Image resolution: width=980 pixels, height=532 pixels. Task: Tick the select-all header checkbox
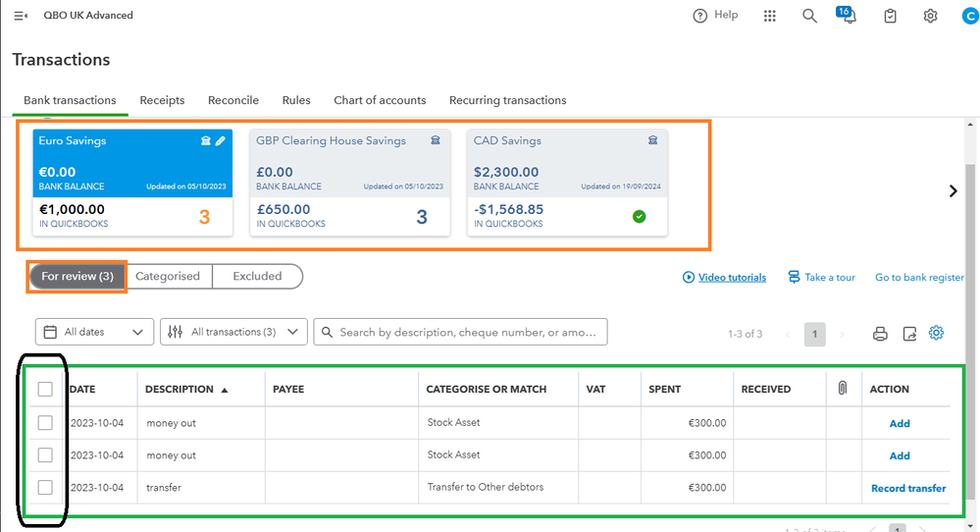45,390
